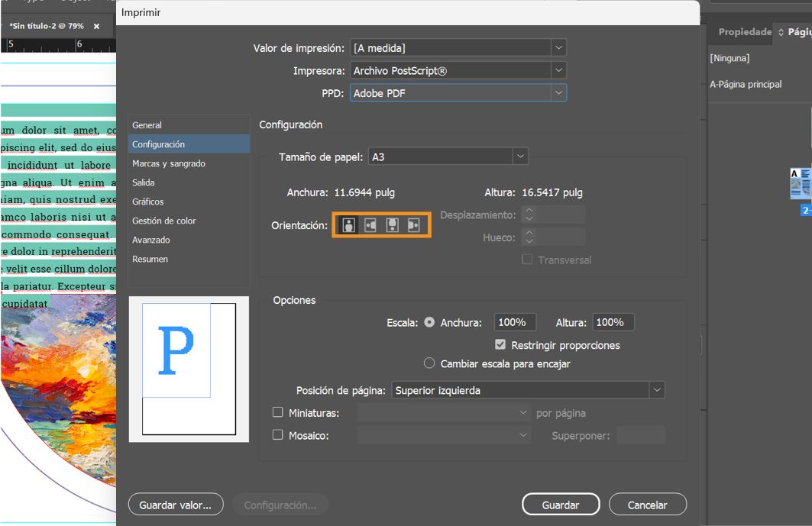Click the page thumbnail in Pages panel
The height and width of the screenshot is (526, 812).
pyautogui.click(x=801, y=184)
